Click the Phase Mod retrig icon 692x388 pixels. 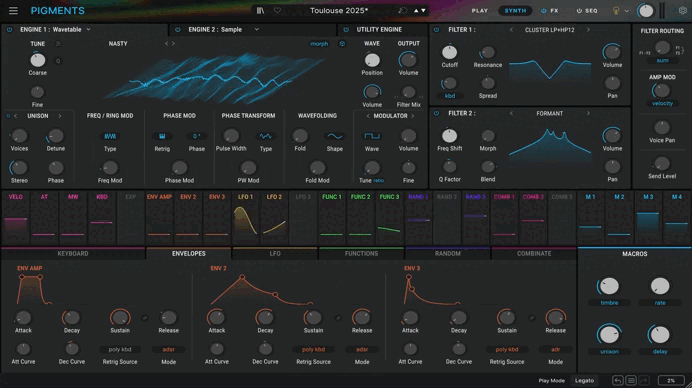click(162, 136)
